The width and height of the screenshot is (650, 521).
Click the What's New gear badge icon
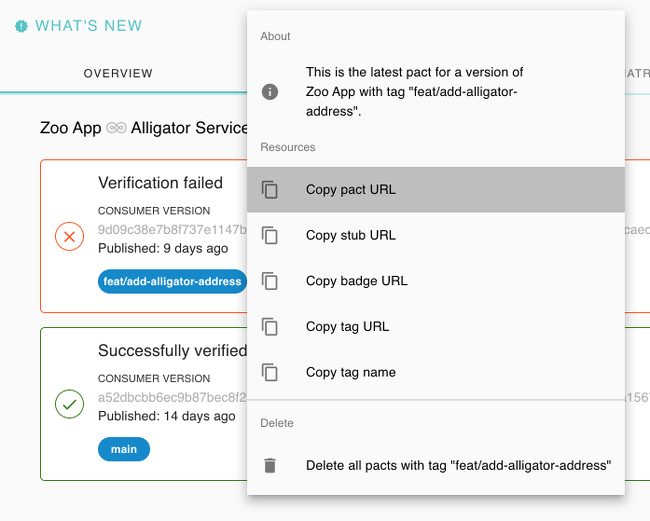21,26
